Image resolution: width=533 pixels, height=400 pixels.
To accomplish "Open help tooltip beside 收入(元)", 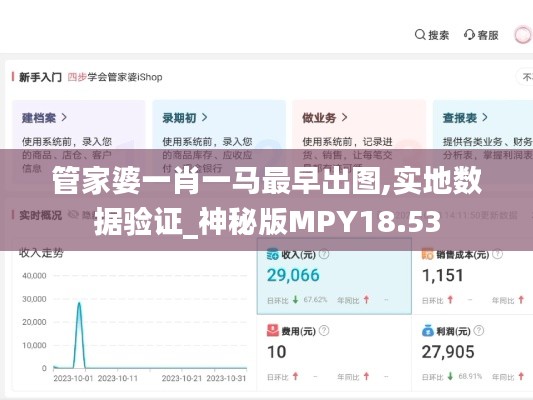I will [x=324, y=254].
